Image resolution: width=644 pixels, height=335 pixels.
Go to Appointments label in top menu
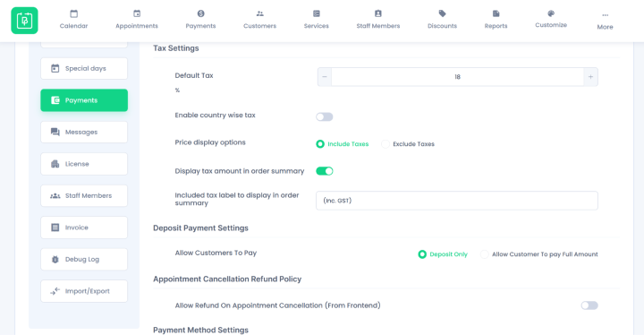[x=137, y=26]
